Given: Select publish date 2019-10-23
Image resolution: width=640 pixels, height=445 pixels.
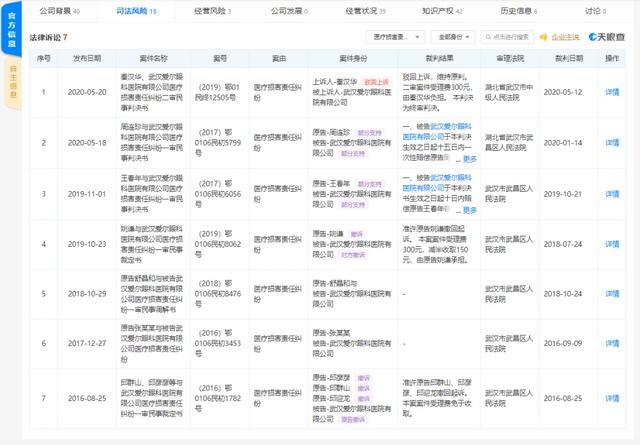Looking at the screenshot, I should point(87,244).
